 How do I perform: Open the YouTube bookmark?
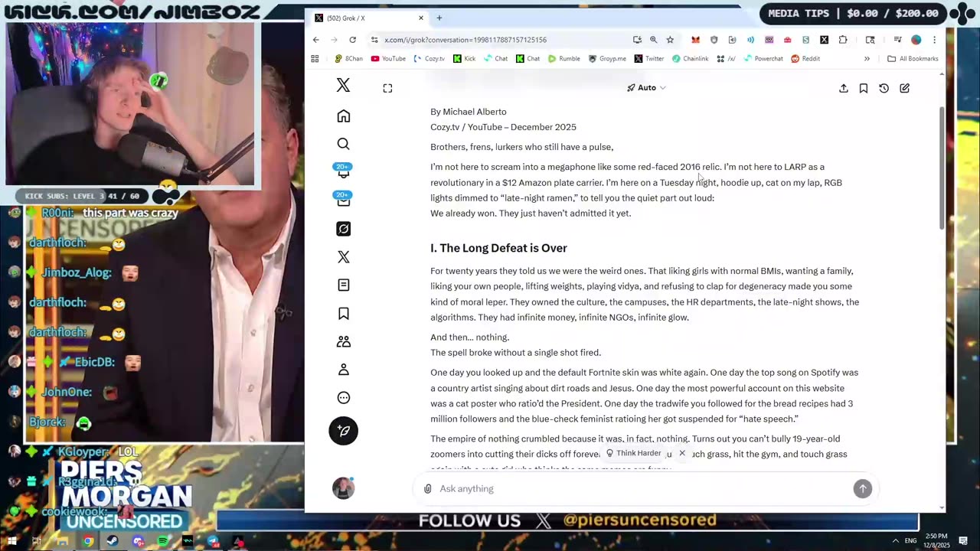click(388, 59)
